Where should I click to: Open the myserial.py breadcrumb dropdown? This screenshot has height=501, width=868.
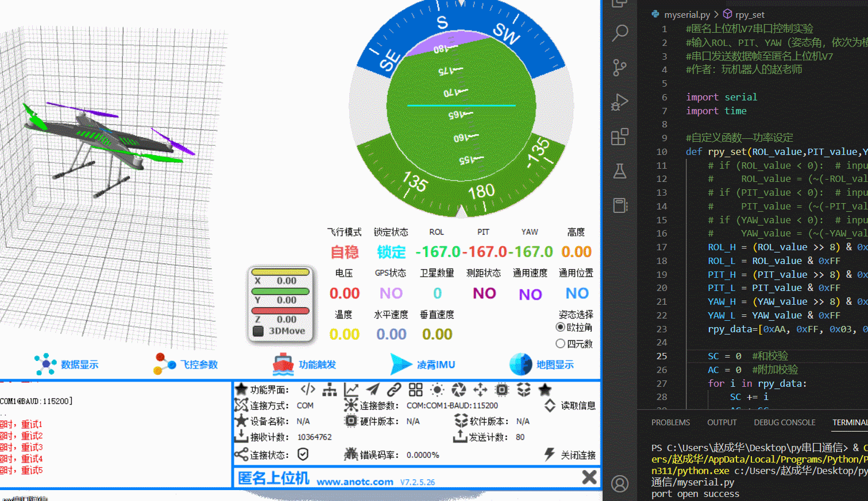686,14
